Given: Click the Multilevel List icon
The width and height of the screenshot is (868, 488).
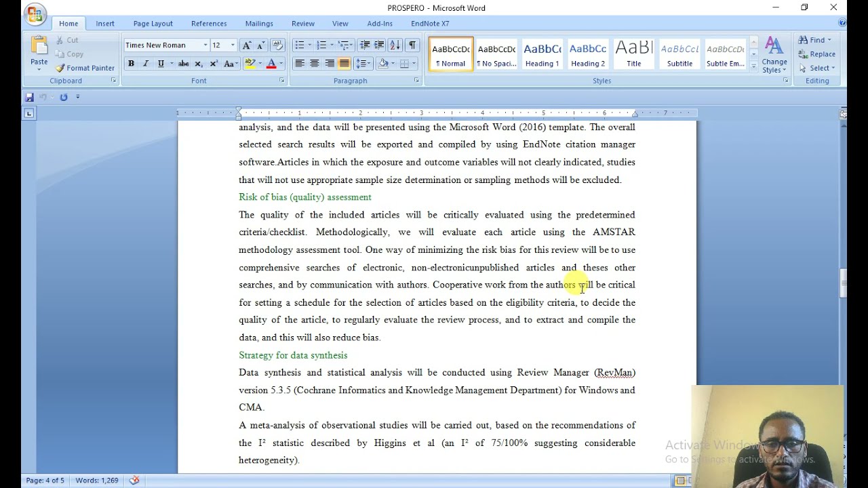Looking at the screenshot, I should (346, 45).
